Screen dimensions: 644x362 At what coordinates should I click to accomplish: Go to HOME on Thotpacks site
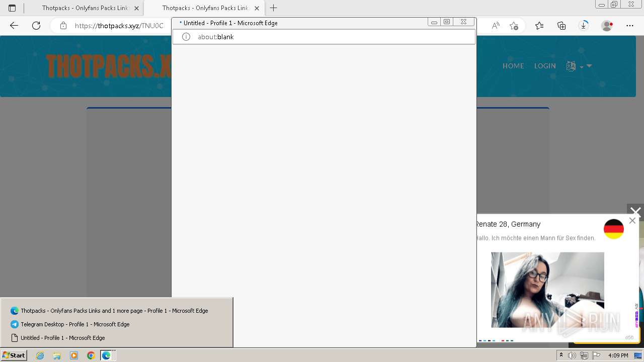tap(513, 66)
